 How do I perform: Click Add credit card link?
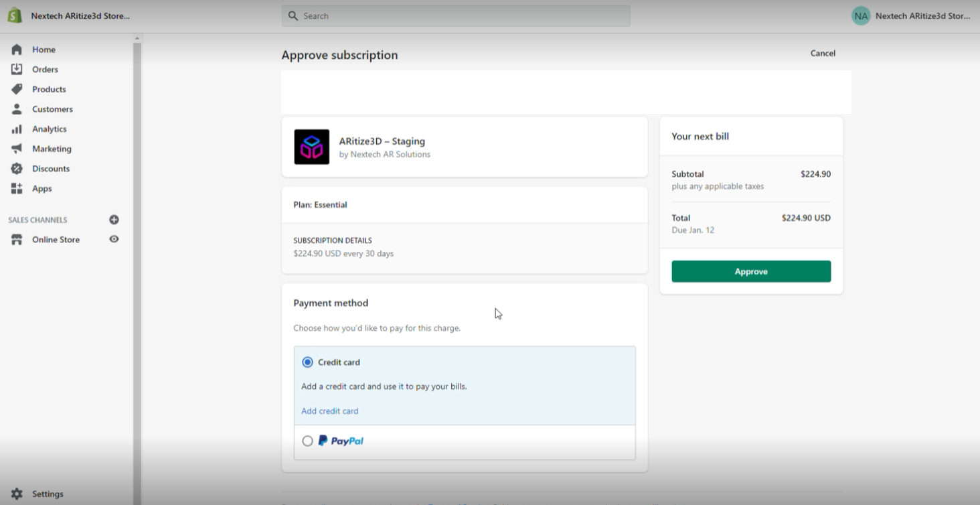pyautogui.click(x=329, y=411)
